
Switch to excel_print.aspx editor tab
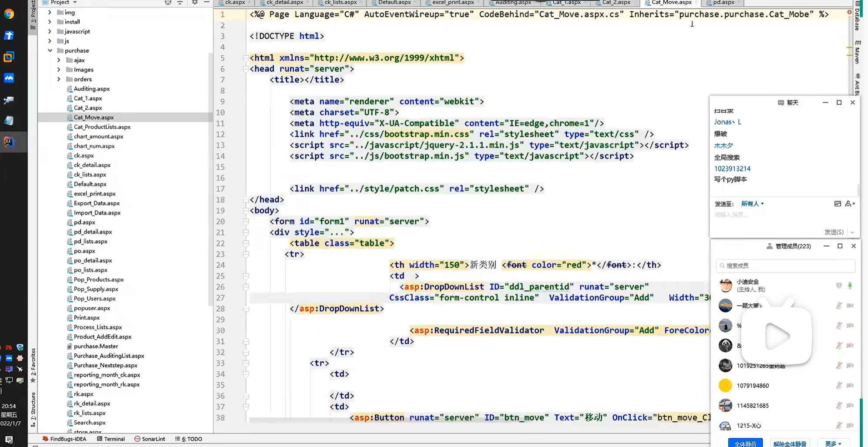point(453,3)
